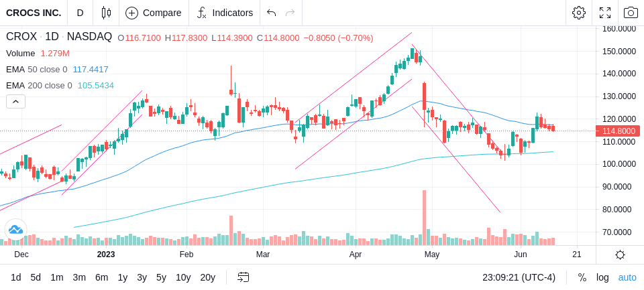Click the 114.8000 current price label
This screenshot has width=644, height=290.
coord(618,131)
